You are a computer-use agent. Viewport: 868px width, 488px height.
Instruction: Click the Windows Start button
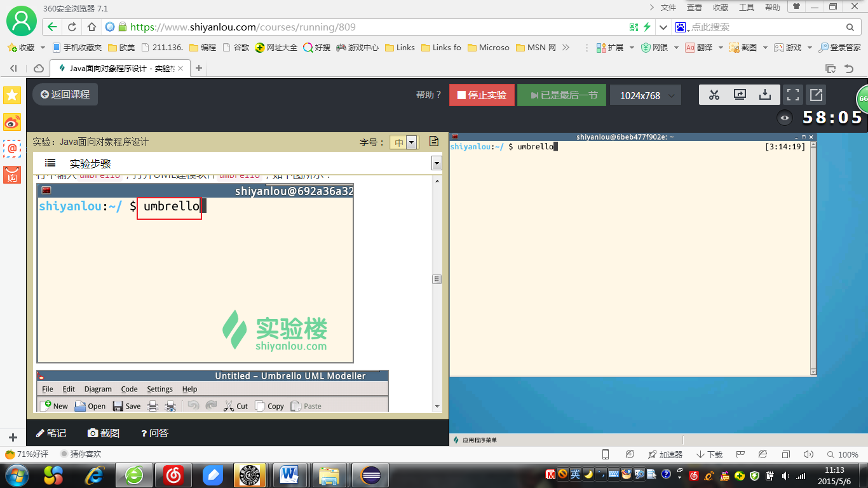pos(16,474)
